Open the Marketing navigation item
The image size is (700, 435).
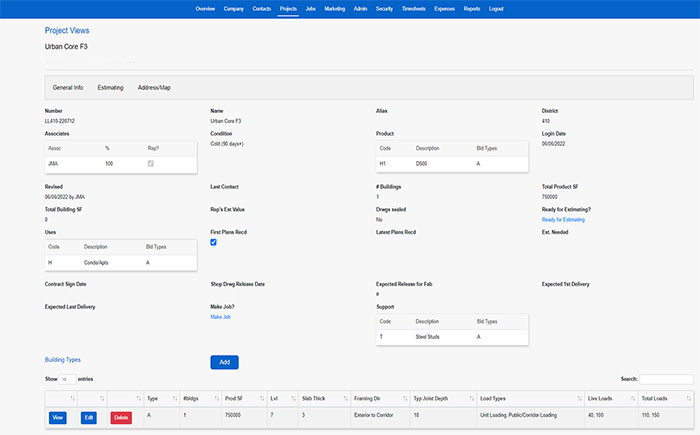[335, 8]
